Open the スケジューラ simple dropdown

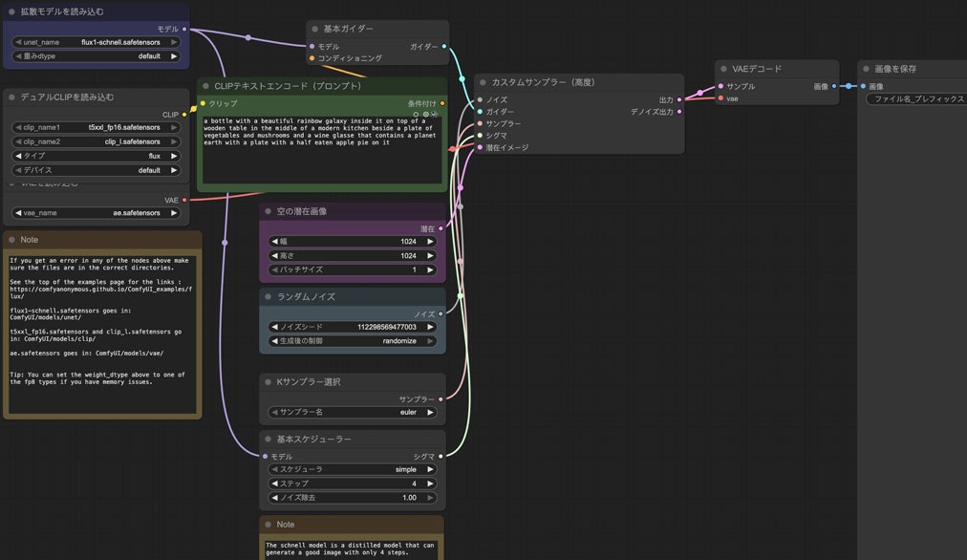click(x=353, y=469)
